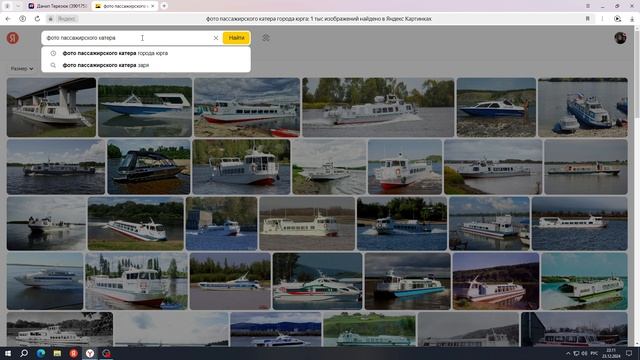
Task: Open the Yandex protect icon in address bar
Action: (x=22, y=19)
